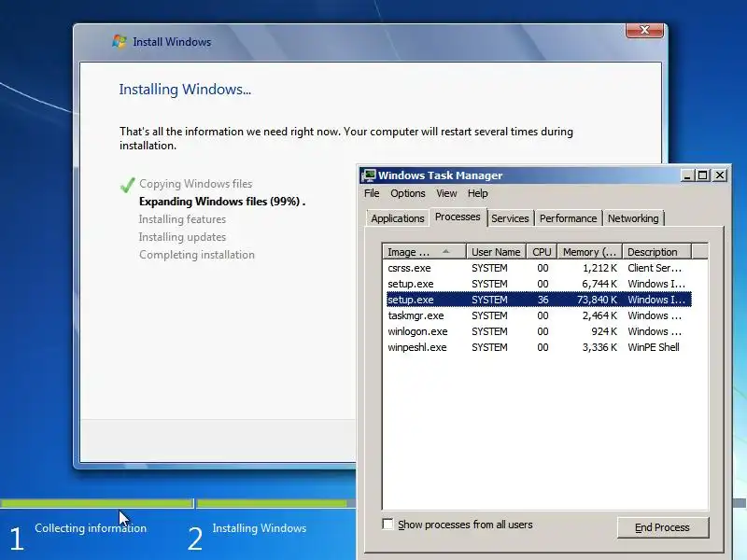This screenshot has height=560, width=747.
Task: Close the Install Windows dialog
Action: tap(644, 30)
